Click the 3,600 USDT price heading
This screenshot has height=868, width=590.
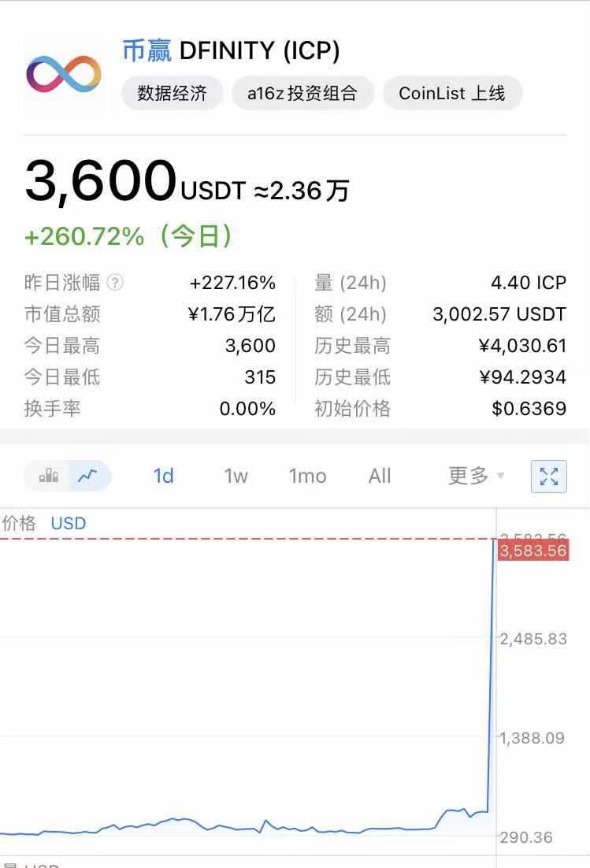click(101, 181)
